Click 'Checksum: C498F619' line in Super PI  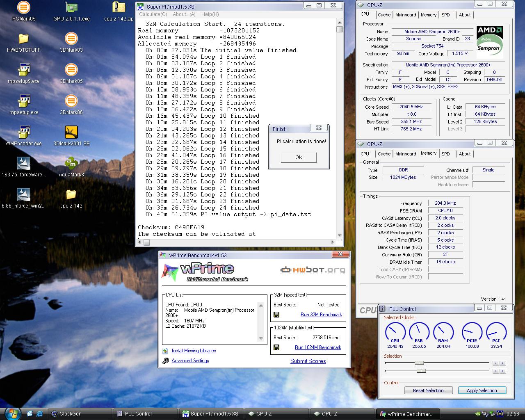[171, 227]
